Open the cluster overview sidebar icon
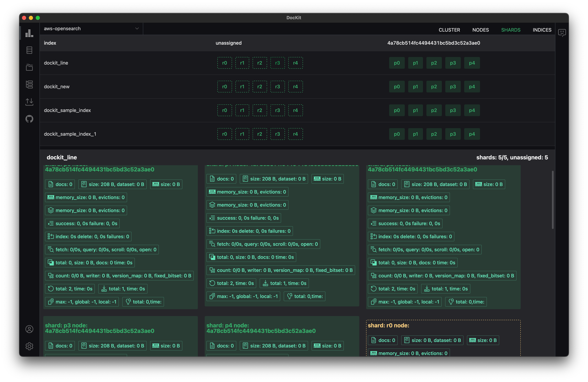Viewport: 588px width, 382px height. point(29,33)
